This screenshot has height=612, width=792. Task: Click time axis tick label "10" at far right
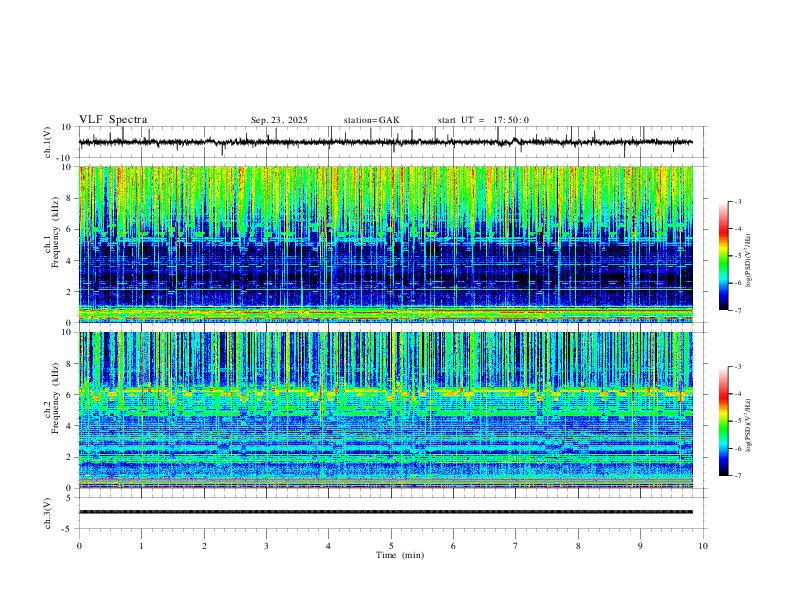click(703, 546)
